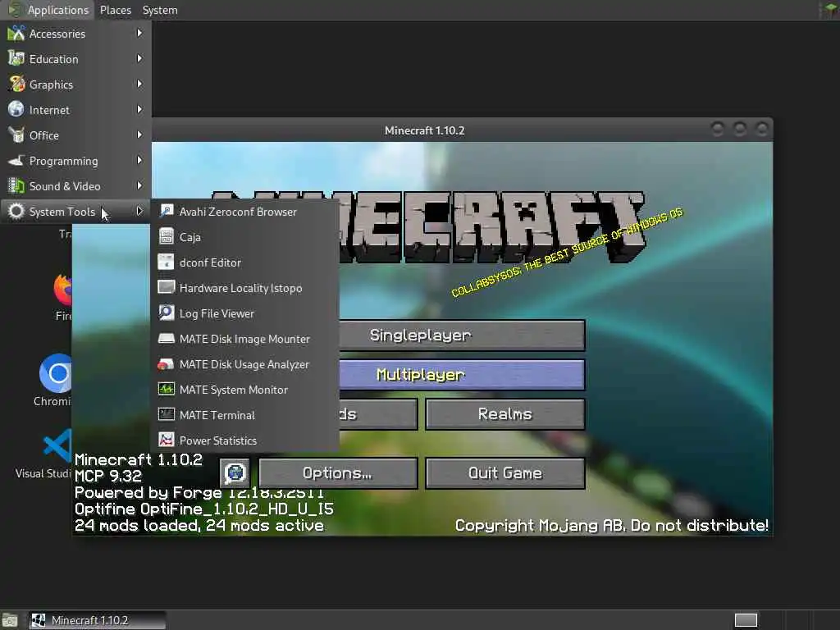Select the MATE System Monitor label

pyautogui.click(x=234, y=390)
